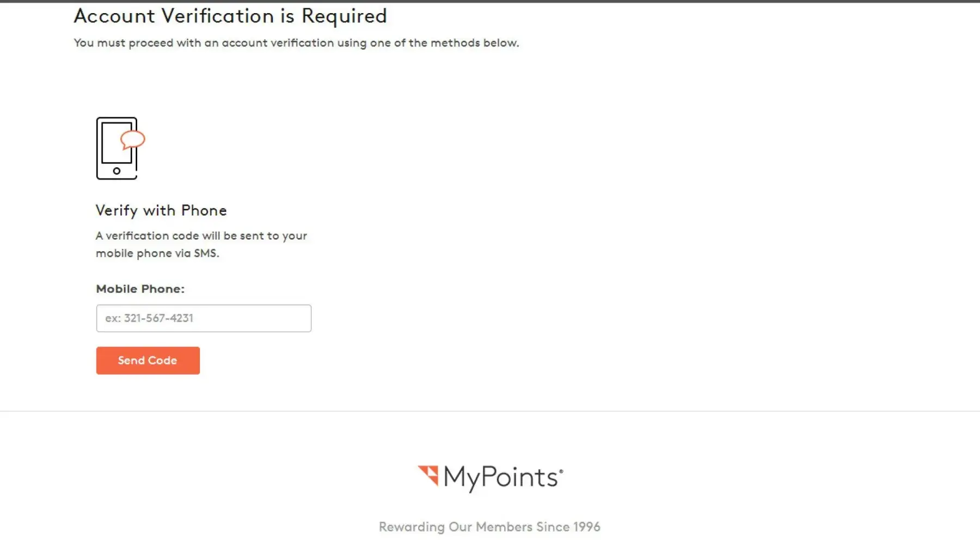980x540 pixels.
Task: Click the word "Required" in the title
Action: pos(344,16)
